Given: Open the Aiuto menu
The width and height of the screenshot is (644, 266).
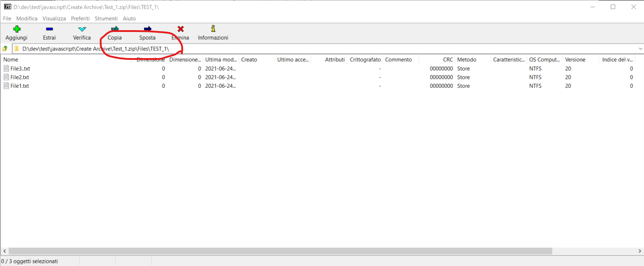Looking at the screenshot, I should coord(129,18).
